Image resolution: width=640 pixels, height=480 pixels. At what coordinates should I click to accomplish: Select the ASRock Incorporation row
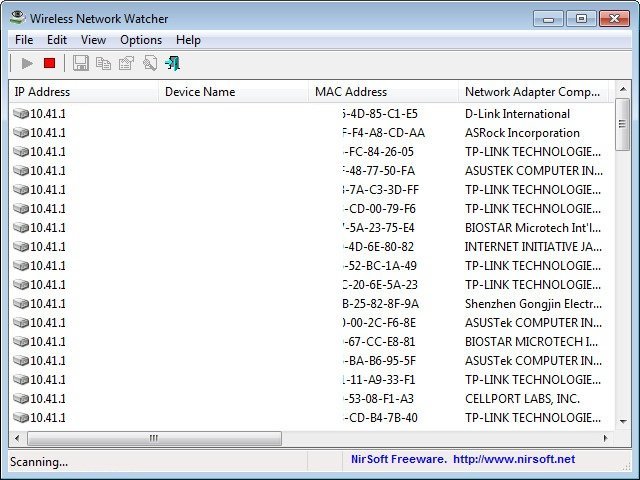click(x=522, y=133)
